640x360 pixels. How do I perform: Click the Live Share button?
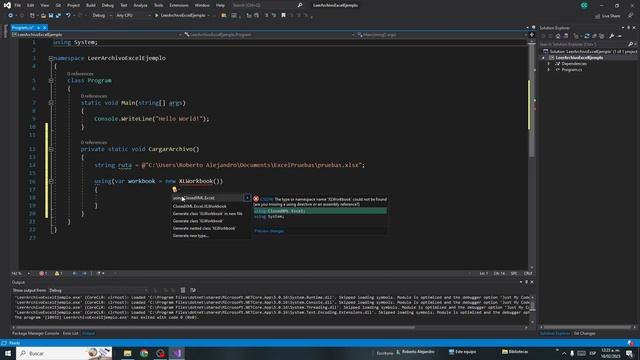(x=608, y=16)
